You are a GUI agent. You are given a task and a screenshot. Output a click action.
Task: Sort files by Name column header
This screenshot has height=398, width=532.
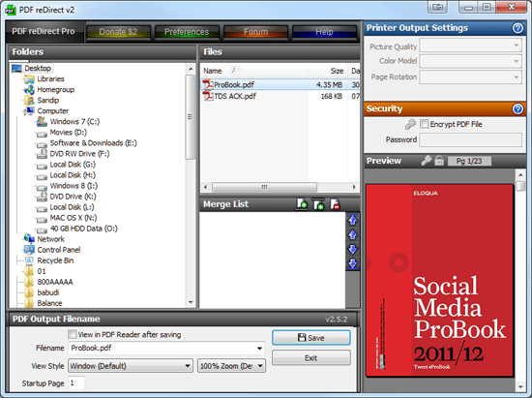click(254, 71)
